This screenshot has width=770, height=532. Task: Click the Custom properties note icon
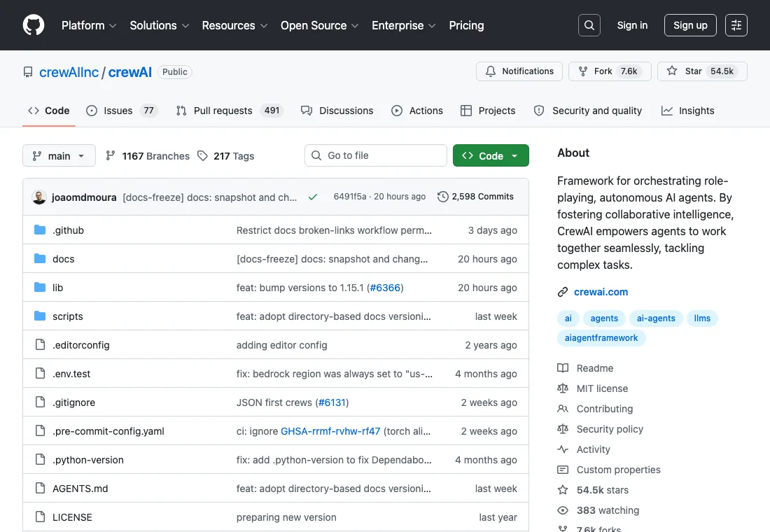(563, 470)
